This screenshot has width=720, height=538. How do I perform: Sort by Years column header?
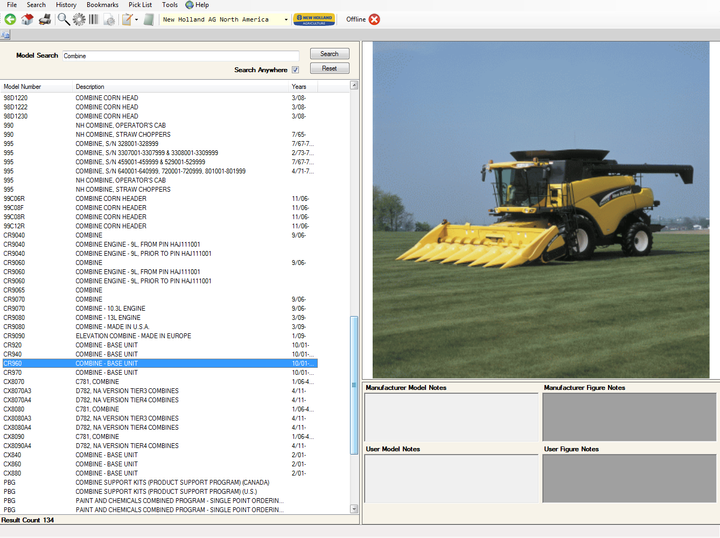click(x=303, y=87)
